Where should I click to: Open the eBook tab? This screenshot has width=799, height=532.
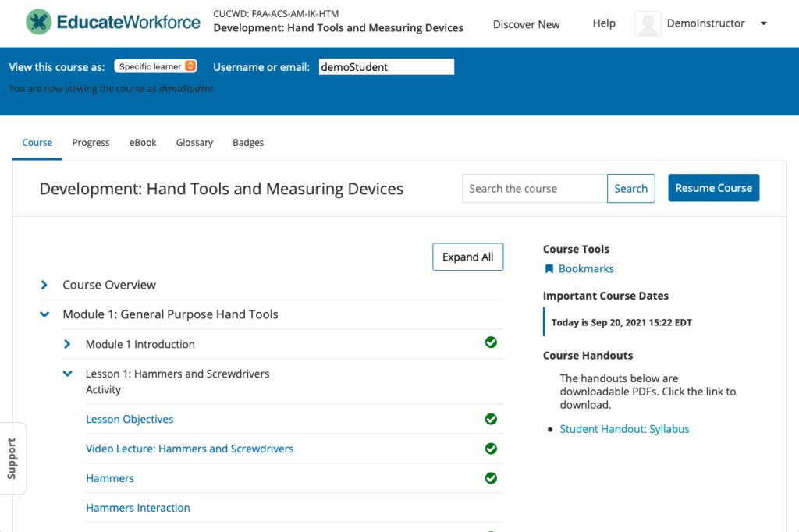click(x=143, y=143)
